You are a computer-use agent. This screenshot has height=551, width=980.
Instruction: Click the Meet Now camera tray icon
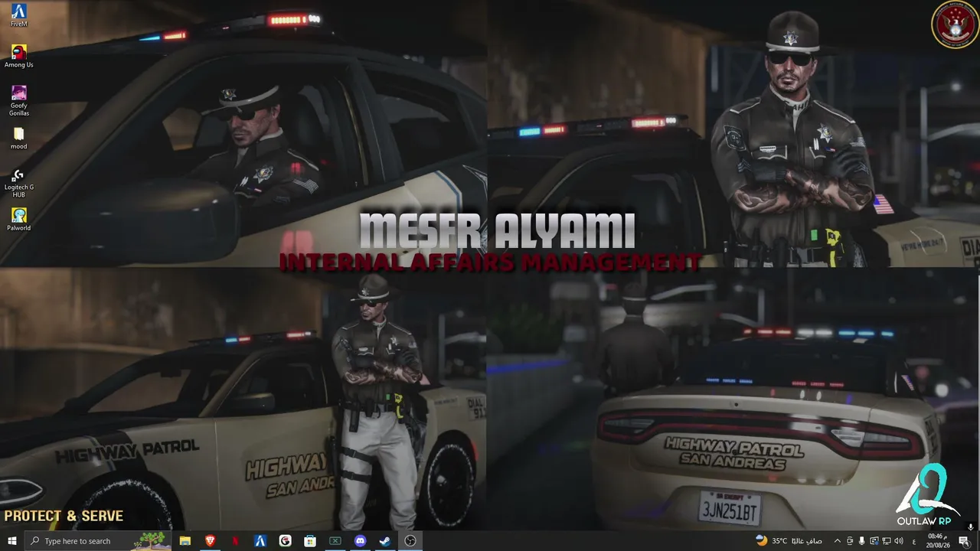(x=850, y=541)
